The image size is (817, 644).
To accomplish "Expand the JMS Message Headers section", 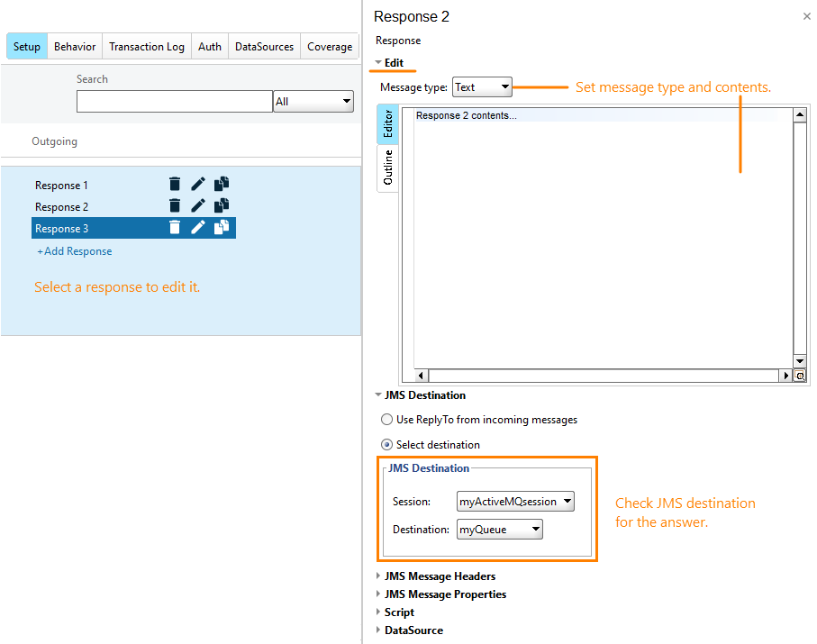I will (440, 576).
